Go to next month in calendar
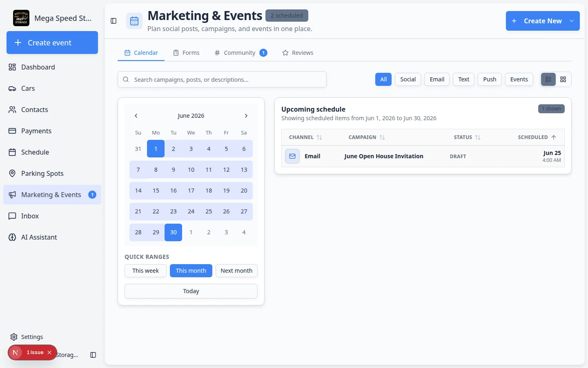The image size is (588, 368). pyautogui.click(x=246, y=116)
